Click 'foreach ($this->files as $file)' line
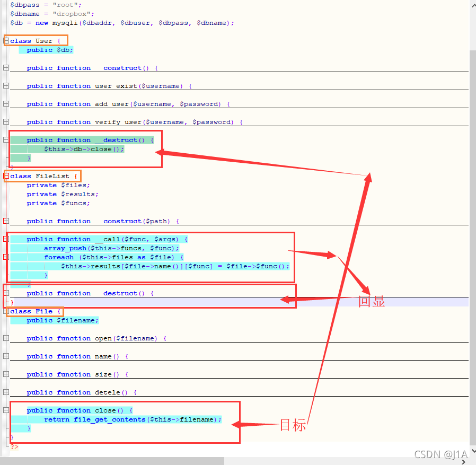476x465 pixels. 114,257
